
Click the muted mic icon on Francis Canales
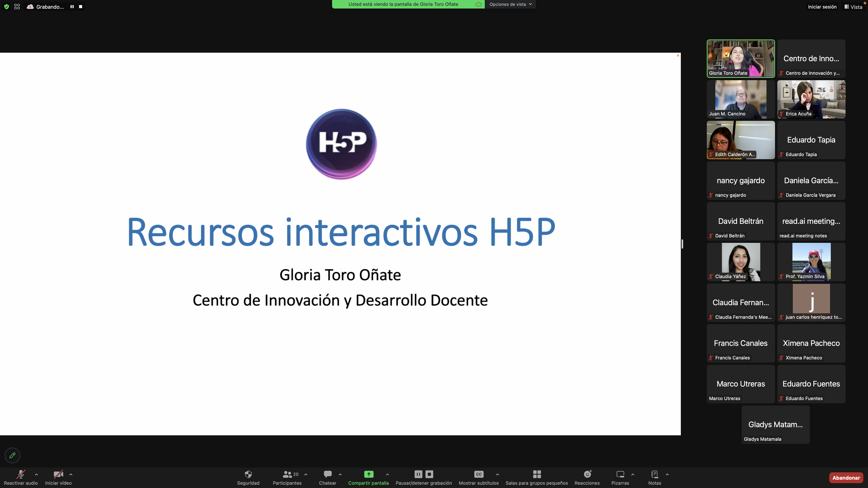coord(711,358)
